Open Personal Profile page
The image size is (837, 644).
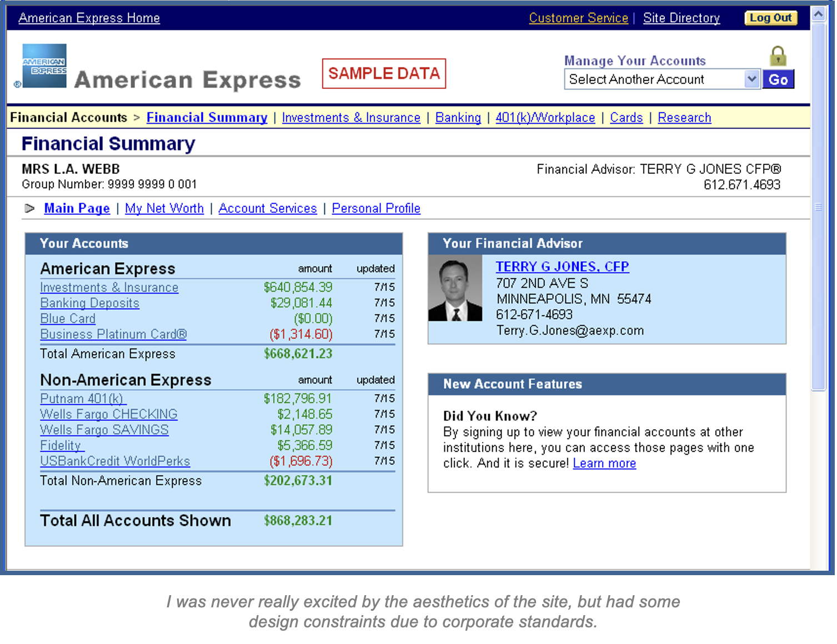tap(376, 209)
